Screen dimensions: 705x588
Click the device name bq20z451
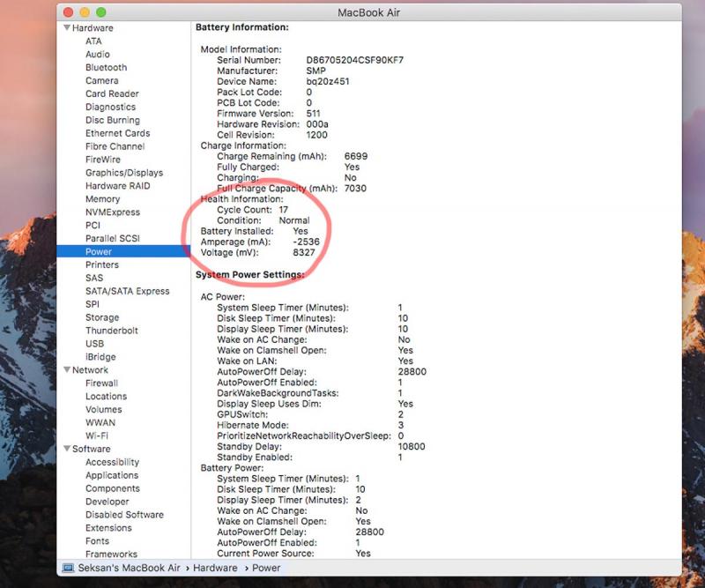(x=328, y=81)
